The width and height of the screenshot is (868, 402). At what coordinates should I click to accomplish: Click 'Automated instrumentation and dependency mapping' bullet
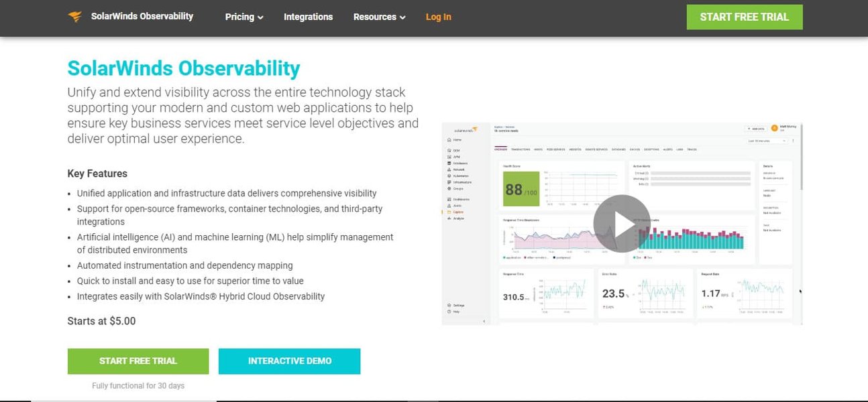[184, 265]
